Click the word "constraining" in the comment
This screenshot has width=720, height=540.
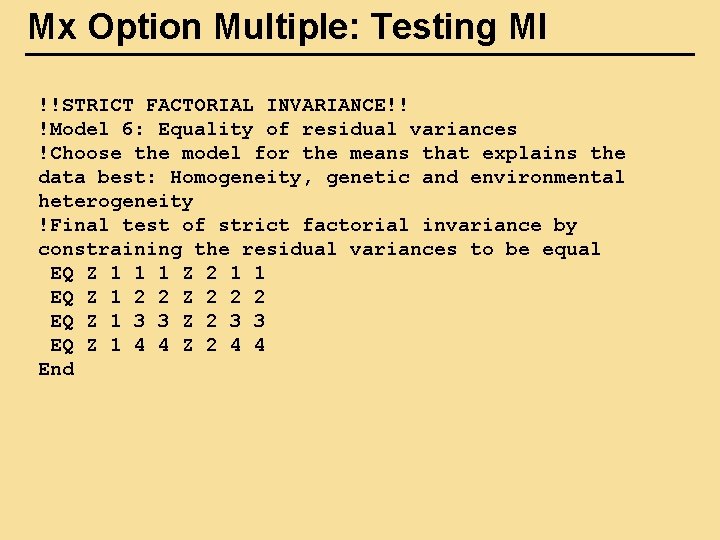click(110, 249)
